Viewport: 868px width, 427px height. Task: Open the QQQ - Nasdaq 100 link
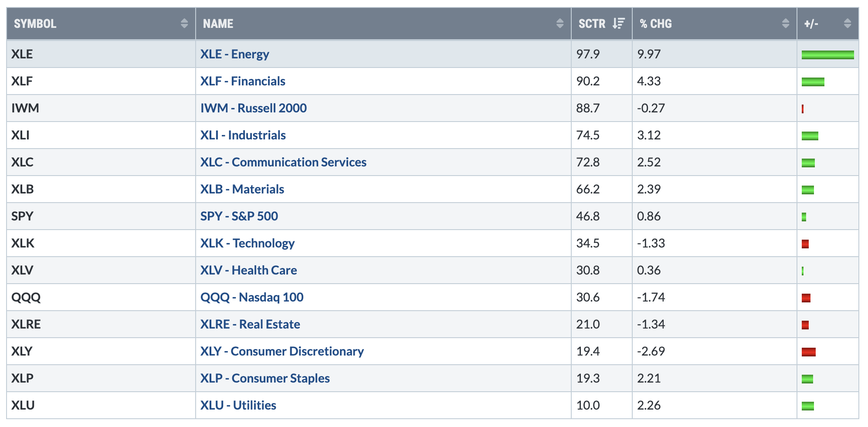(x=252, y=297)
